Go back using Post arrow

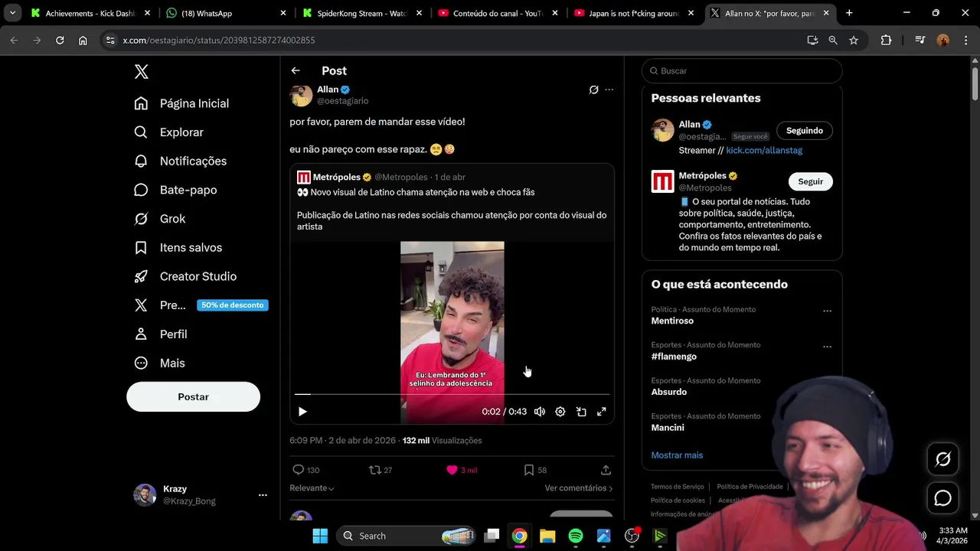(296, 70)
